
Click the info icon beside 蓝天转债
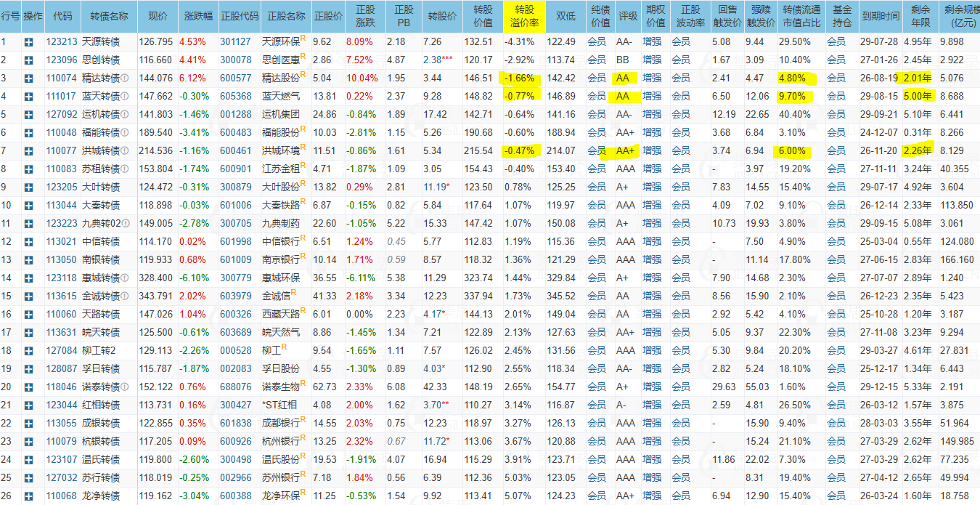pyautogui.click(x=125, y=97)
